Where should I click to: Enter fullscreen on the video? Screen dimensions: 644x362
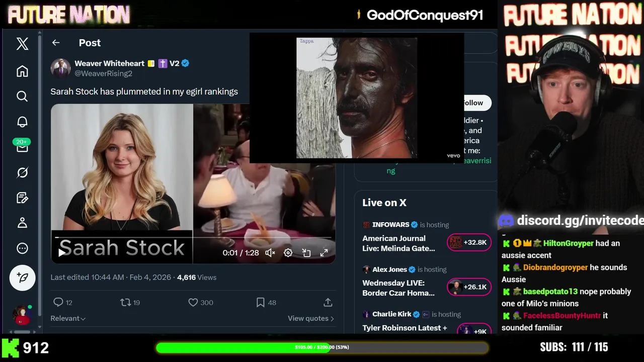pos(324,253)
